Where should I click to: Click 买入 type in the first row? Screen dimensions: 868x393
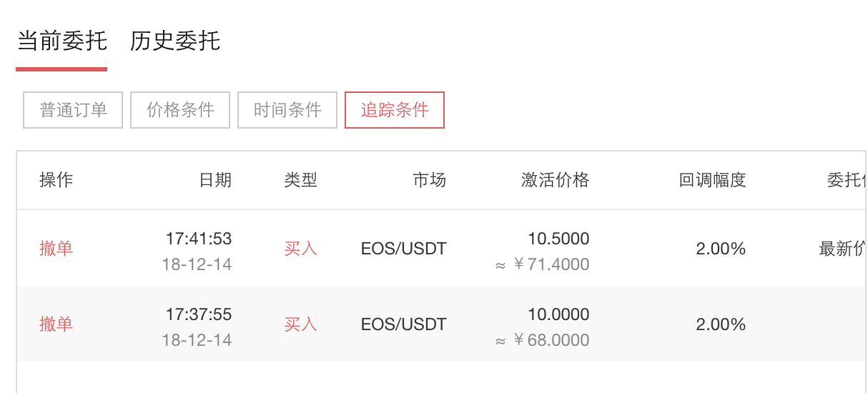tap(300, 249)
